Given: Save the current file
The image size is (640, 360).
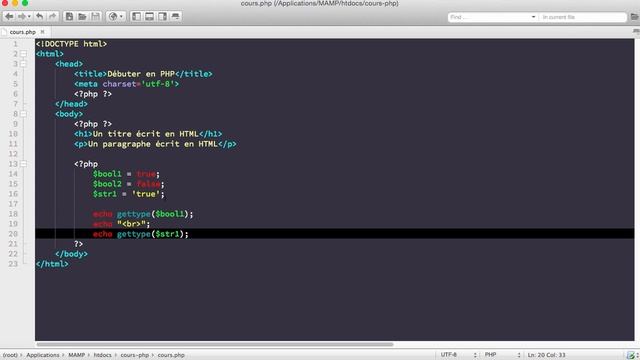Looking at the screenshot, I should [x=96, y=16].
